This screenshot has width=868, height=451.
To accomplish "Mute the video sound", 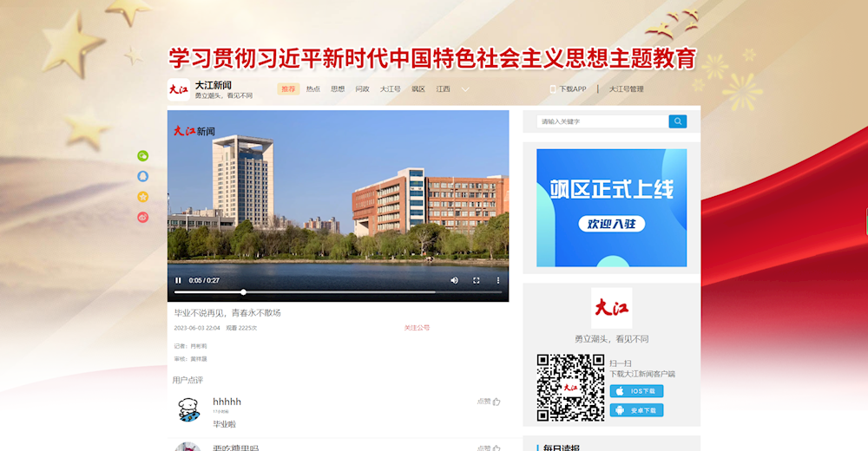I will click(454, 280).
